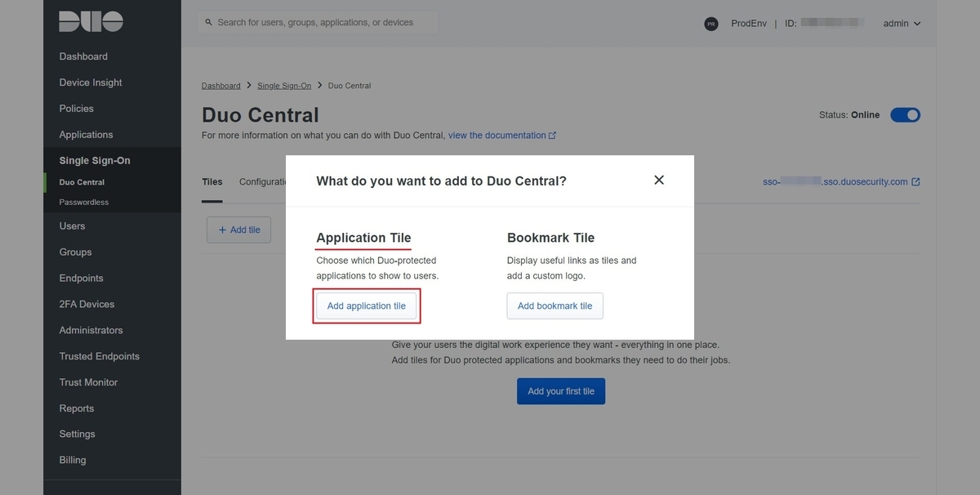Open Device Insight in the sidebar
The height and width of the screenshot is (495, 980).
(x=91, y=82)
